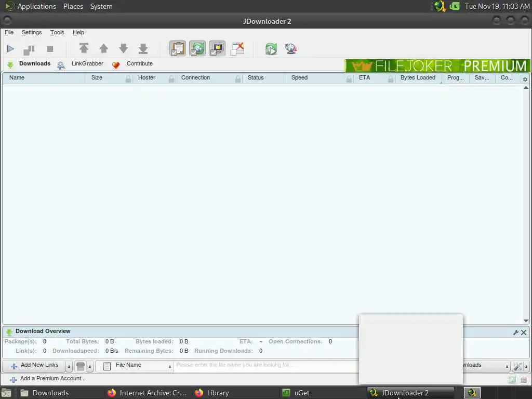Click the JDownloader tray icon in top panel
Viewport: 532px width, 399px height.
440,6
